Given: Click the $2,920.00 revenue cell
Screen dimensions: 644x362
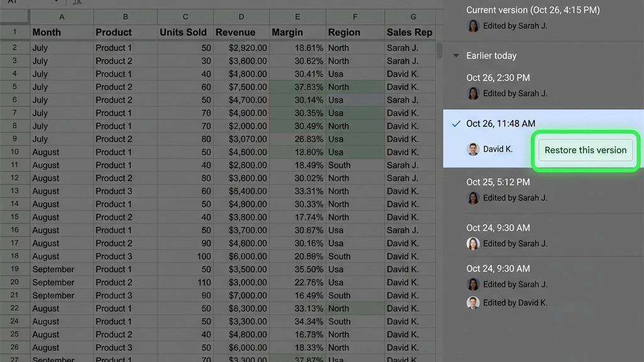Looking at the screenshot, I should pyautogui.click(x=241, y=48).
